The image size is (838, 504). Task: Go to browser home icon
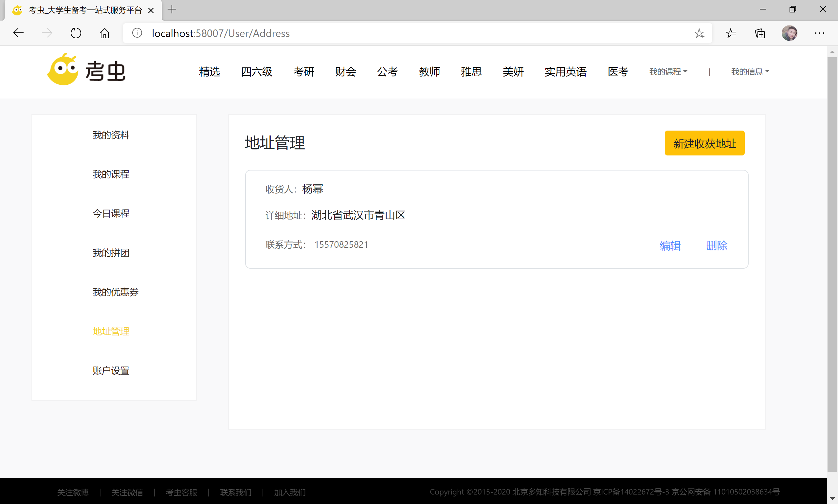point(105,33)
